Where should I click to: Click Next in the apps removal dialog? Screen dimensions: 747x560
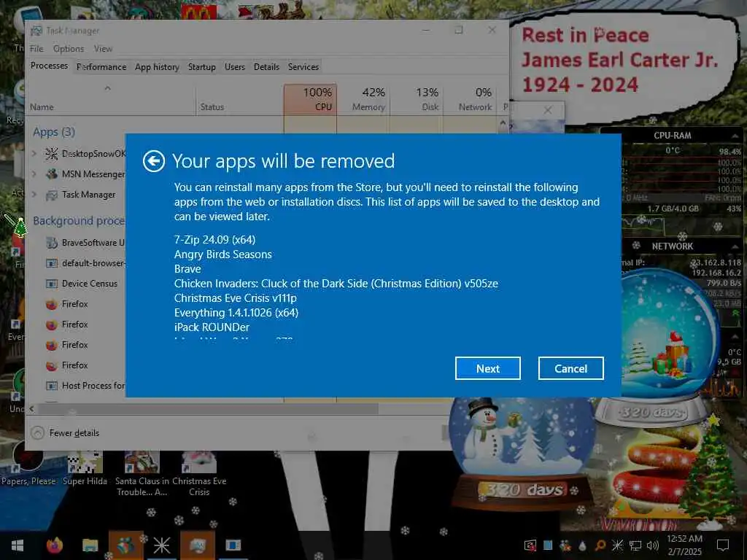[x=487, y=368]
